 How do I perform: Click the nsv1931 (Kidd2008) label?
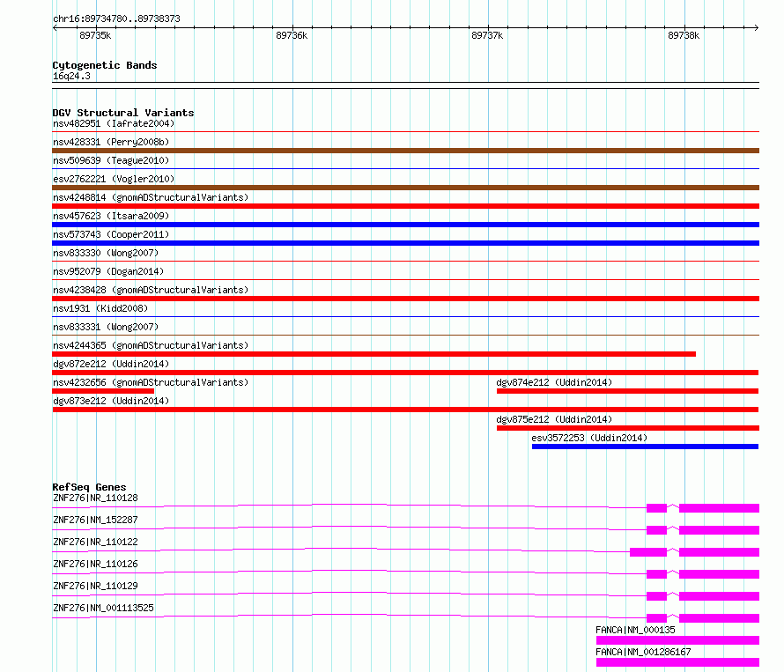(100, 308)
